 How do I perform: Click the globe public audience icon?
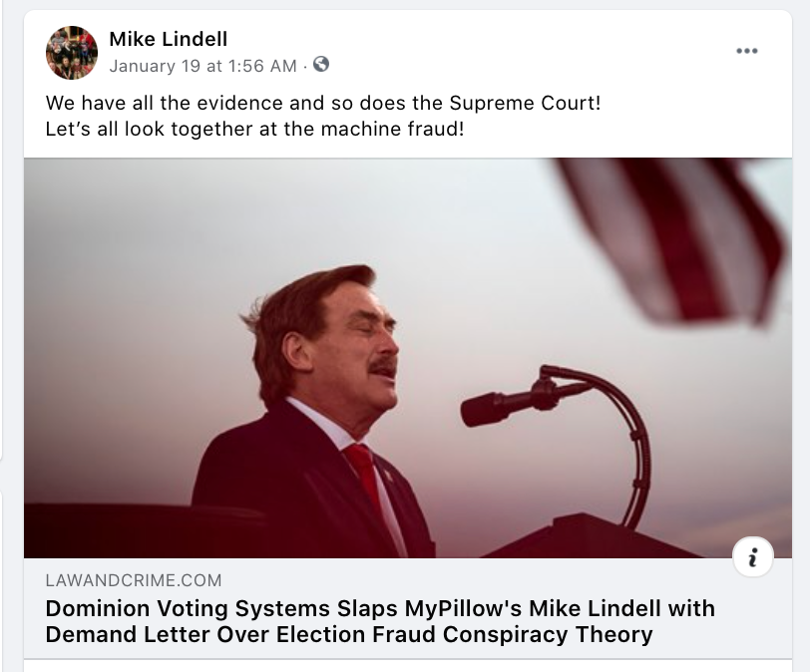[x=320, y=65]
